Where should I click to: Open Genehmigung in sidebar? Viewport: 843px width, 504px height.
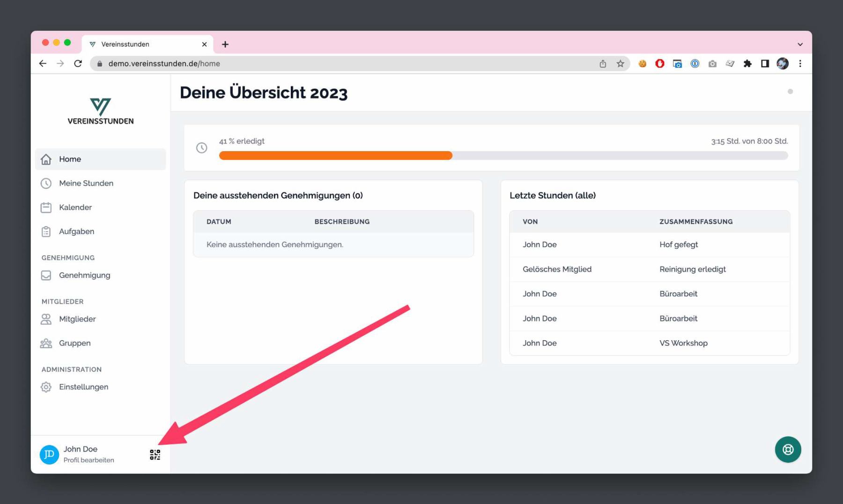[x=101, y=275]
